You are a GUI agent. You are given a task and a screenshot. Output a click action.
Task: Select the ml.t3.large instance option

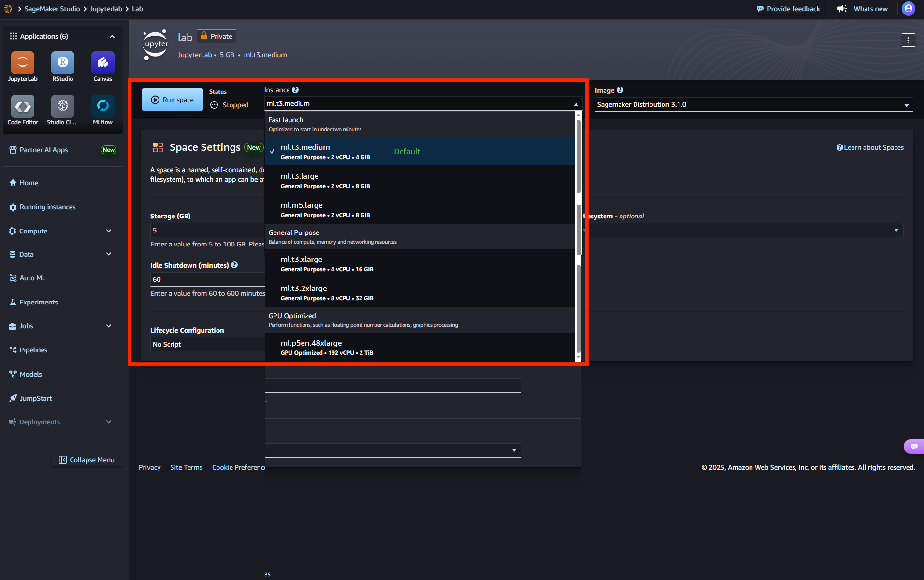tap(419, 180)
